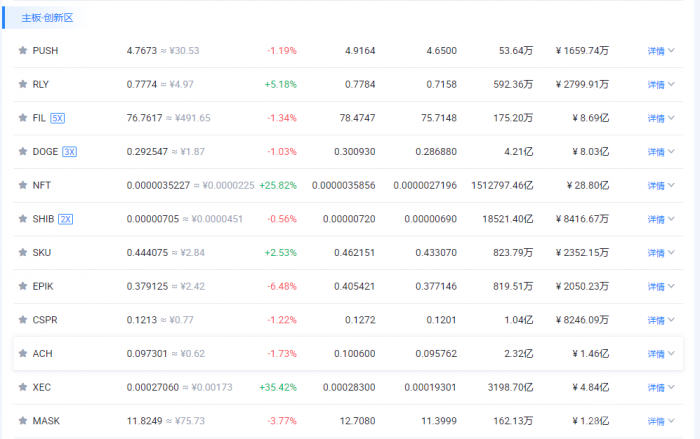Select the 主板·创新区 tab

coord(47,18)
